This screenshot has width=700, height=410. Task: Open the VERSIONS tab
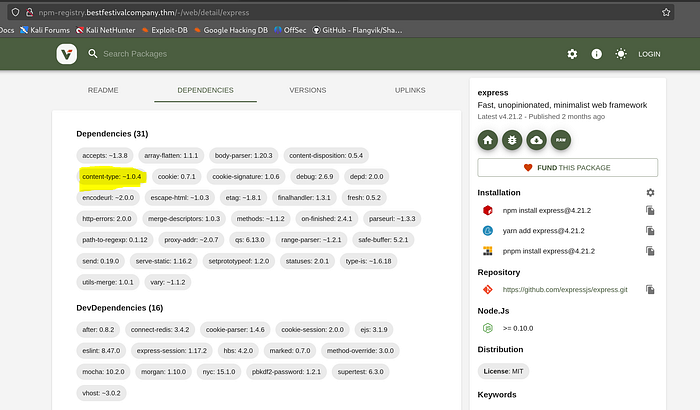(x=308, y=90)
